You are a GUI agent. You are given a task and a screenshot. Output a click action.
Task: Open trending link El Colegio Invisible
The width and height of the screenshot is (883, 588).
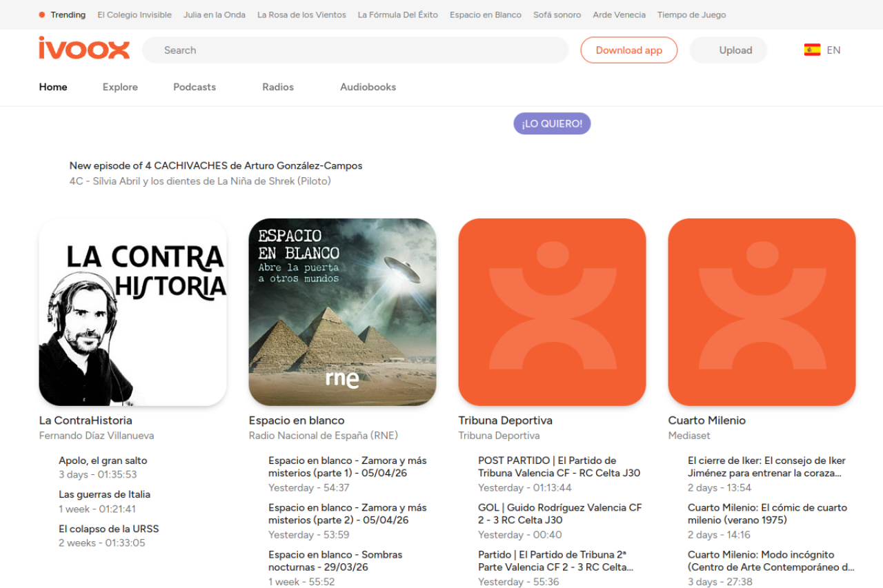(135, 14)
